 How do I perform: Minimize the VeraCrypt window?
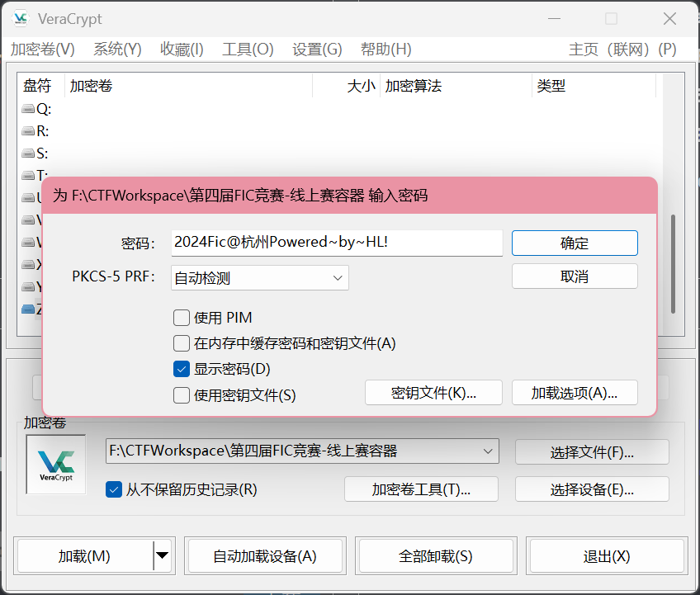pyautogui.click(x=554, y=19)
